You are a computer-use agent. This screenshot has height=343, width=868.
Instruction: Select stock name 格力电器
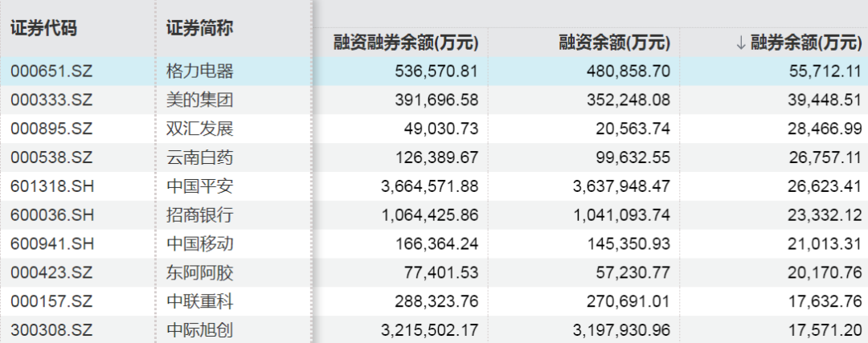200,71
